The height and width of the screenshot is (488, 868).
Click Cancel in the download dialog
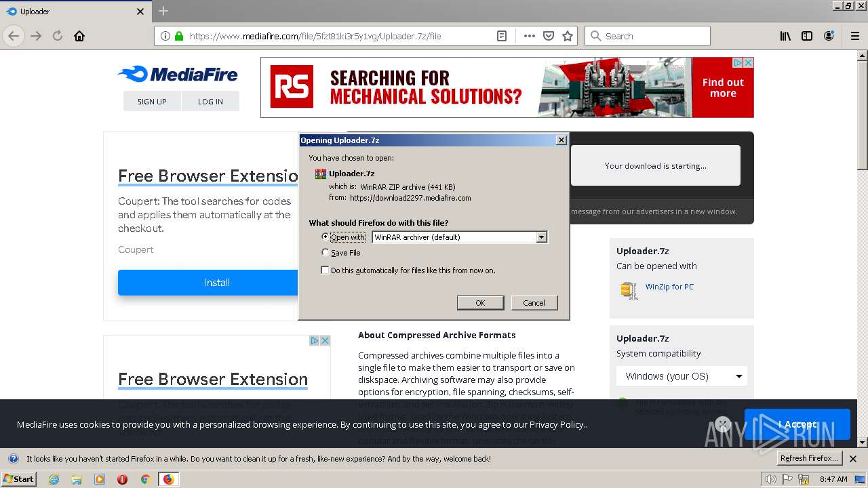534,302
